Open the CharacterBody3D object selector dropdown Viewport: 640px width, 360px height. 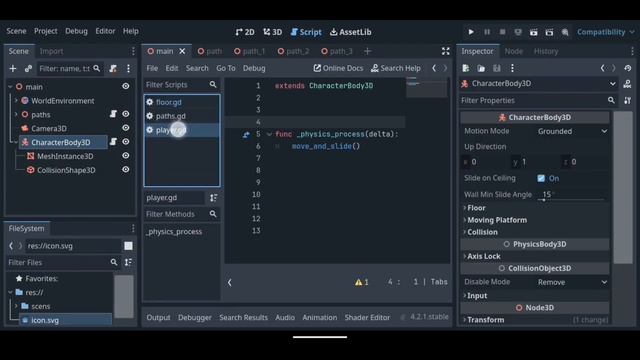538,84
